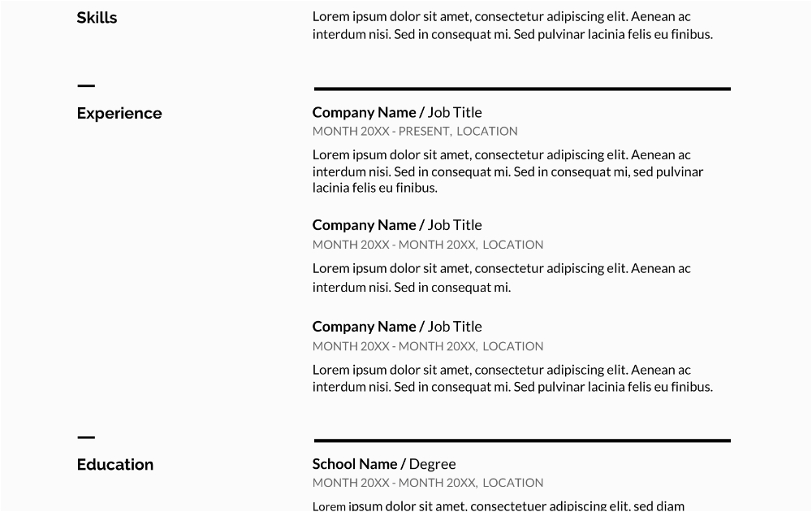Click the Skills section heading
Screen dimensions: 812x512
(97, 18)
